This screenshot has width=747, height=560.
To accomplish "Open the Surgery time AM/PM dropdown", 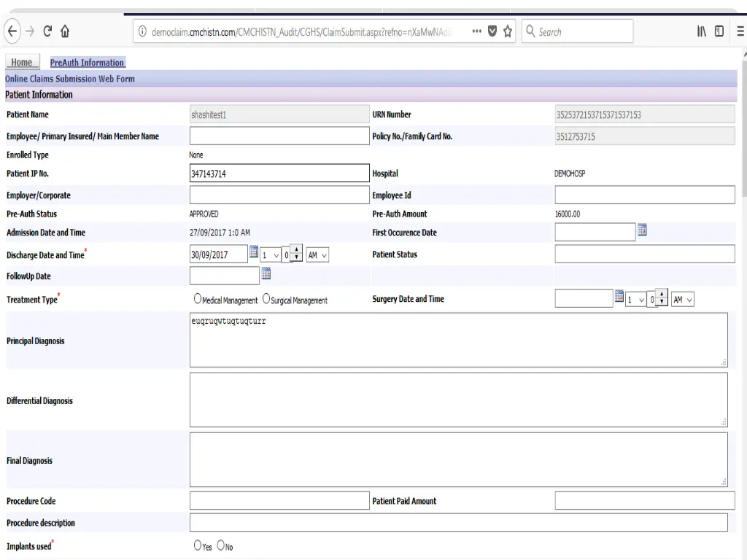I will tap(682, 300).
